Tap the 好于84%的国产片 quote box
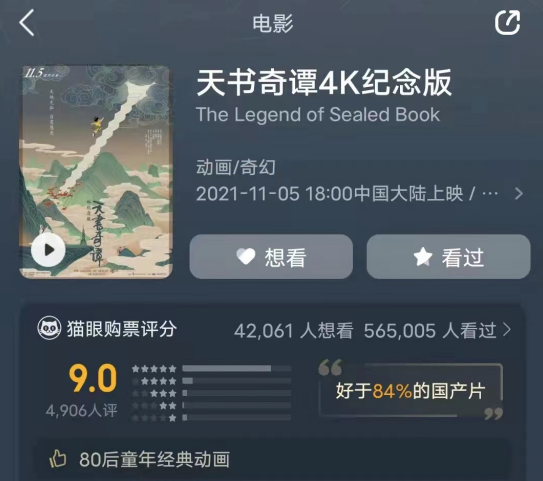 [x=411, y=390]
